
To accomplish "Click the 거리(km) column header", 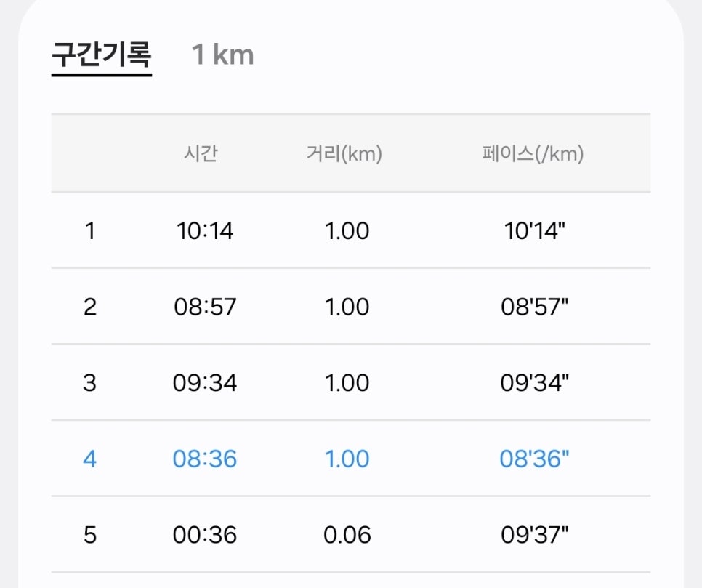I will pos(344,153).
